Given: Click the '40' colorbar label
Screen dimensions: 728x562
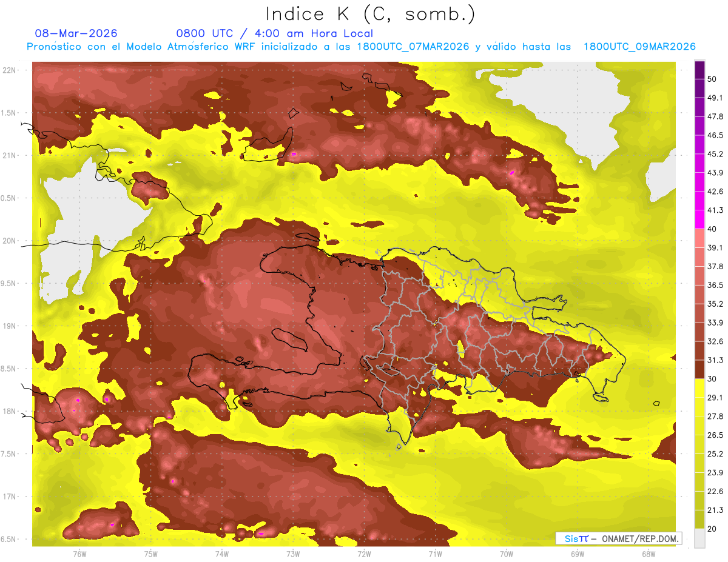Looking at the screenshot, I should (x=713, y=229).
